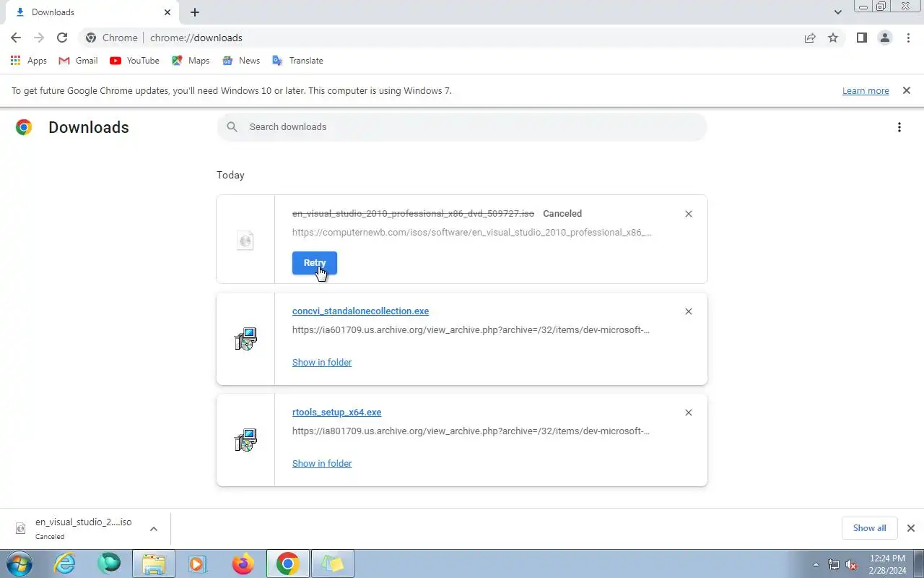The width and height of the screenshot is (924, 578).
Task: Open Windows Explorer folder in taskbar
Action: tap(154, 564)
